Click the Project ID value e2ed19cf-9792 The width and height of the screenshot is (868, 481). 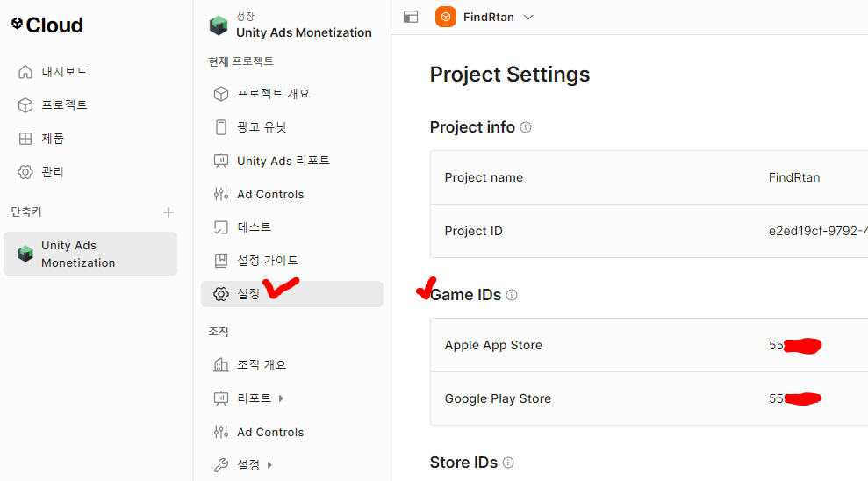pos(818,231)
